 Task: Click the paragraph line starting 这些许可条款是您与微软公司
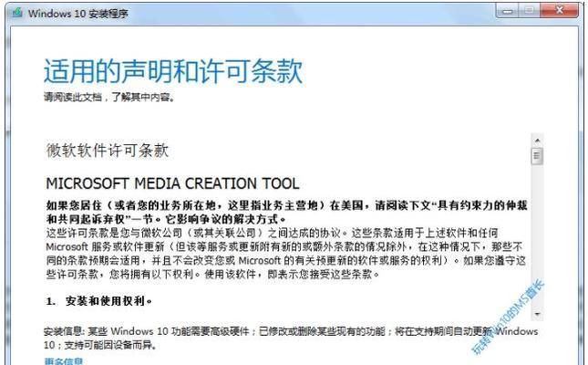point(272,233)
